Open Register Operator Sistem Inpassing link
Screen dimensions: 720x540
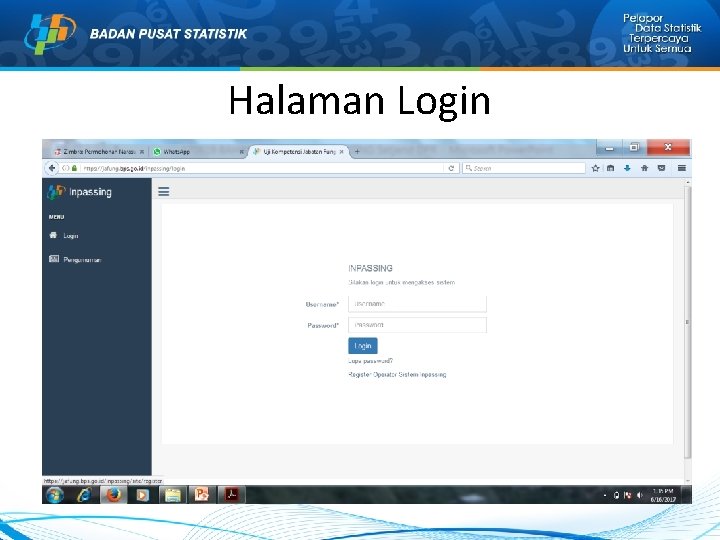397,375
